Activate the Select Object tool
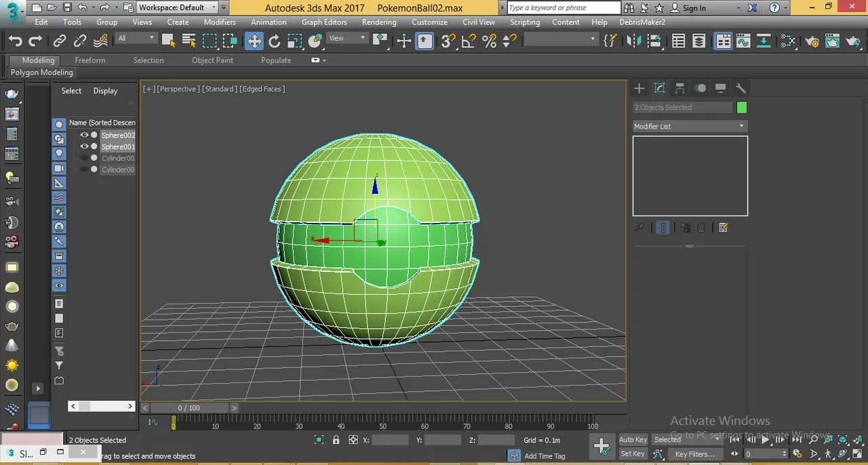 (169, 41)
